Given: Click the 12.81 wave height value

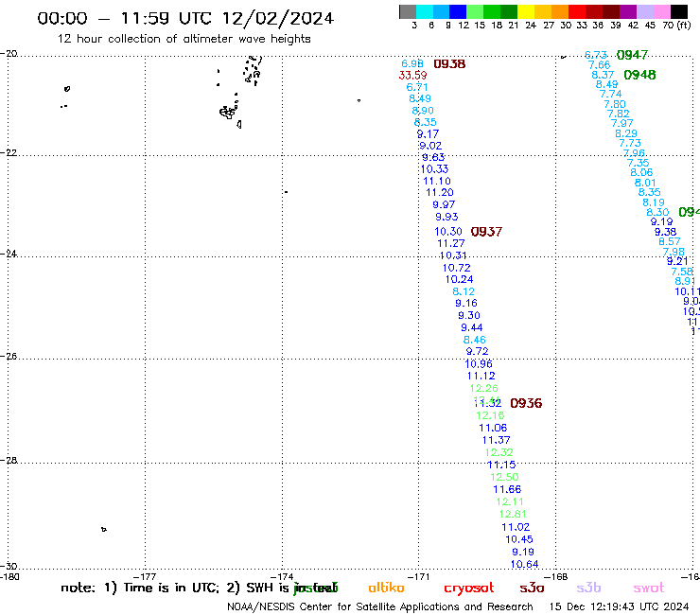Looking at the screenshot, I should (x=513, y=514).
